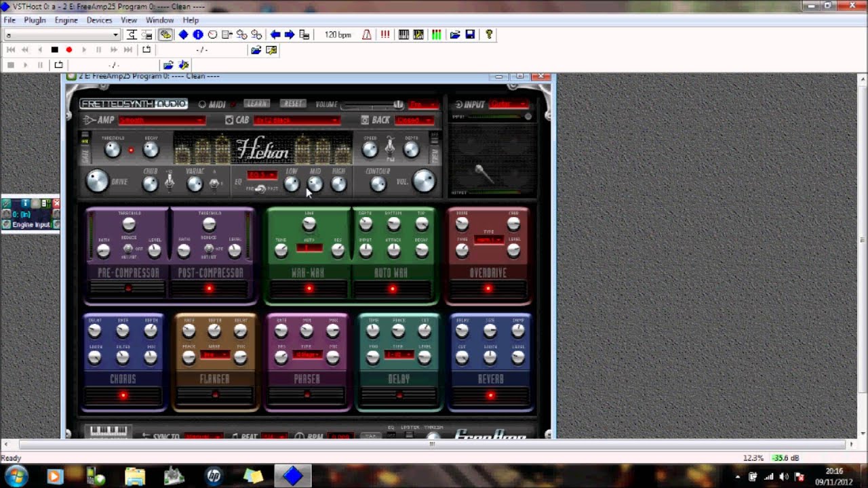
Task: Click the MIDI Learn button
Action: click(x=256, y=104)
